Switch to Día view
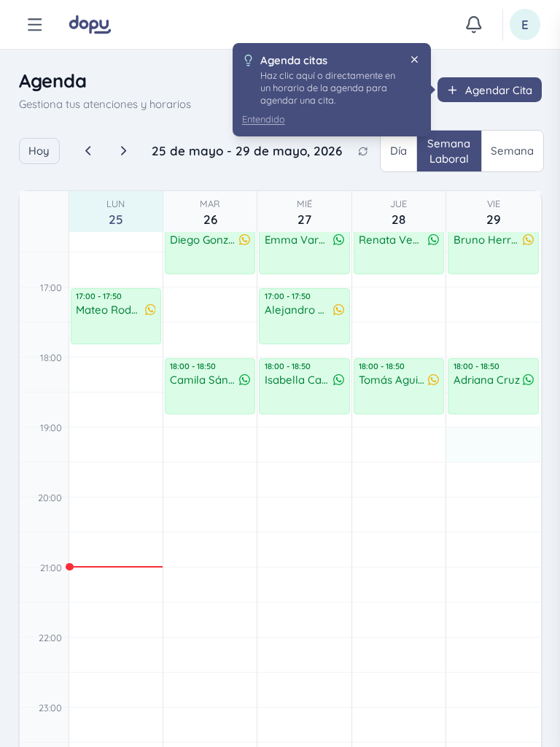The height and width of the screenshot is (747, 560). click(x=399, y=151)
